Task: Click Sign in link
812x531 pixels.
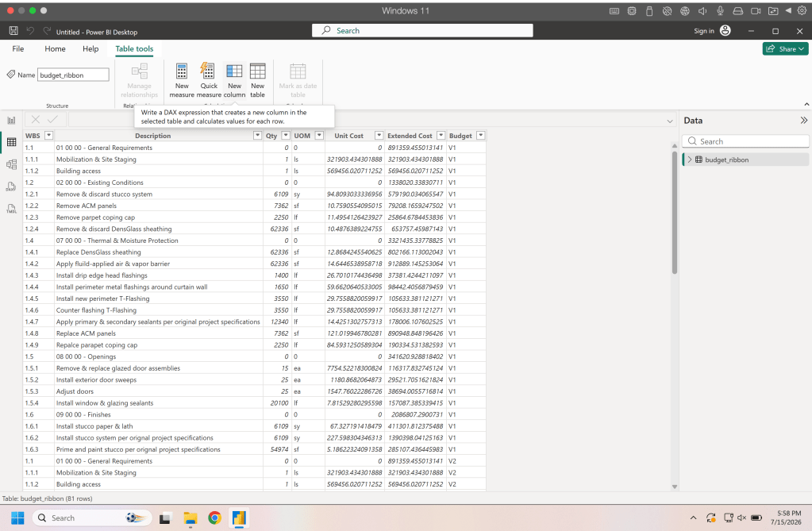Action: [x=704, y=31]
